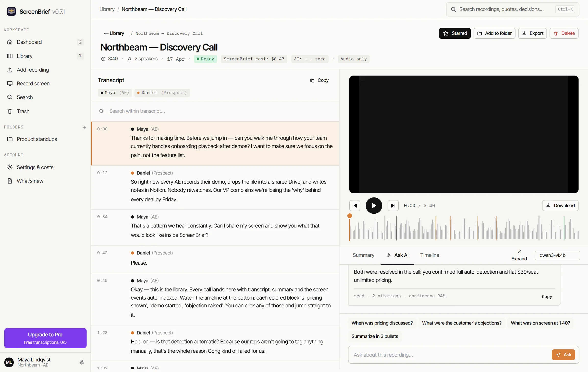Focus the Search within transcript field

click(215, 111)
